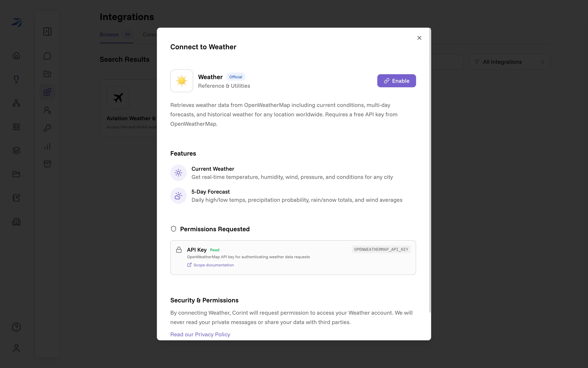588x368 pixels.
Task: Click the lock icon beside API Key
Action: 179,250
